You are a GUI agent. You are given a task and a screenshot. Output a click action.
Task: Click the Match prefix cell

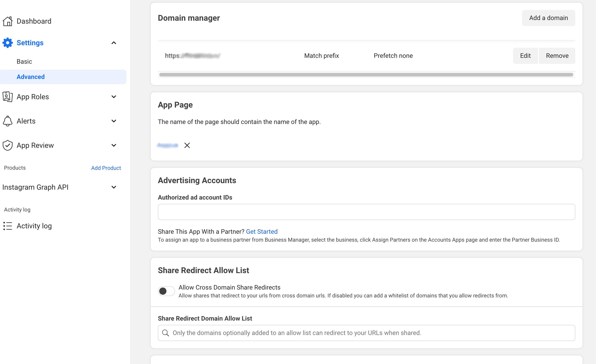click(321, 56)
